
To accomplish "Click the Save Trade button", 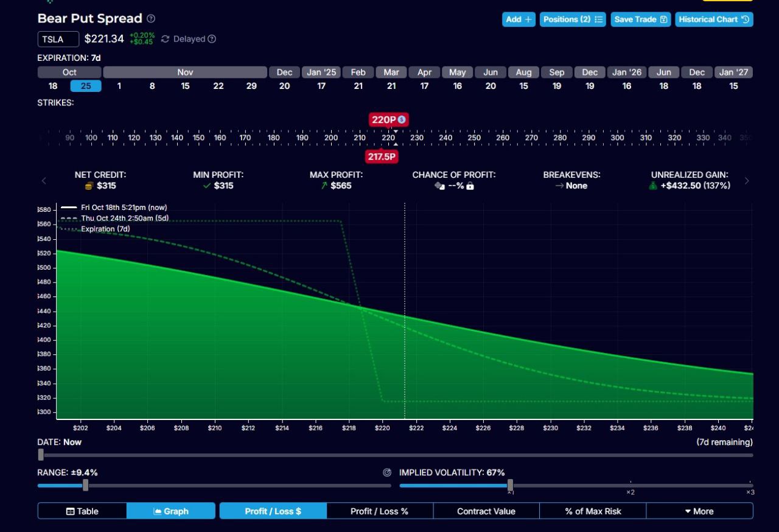I will tap(640, 19).
